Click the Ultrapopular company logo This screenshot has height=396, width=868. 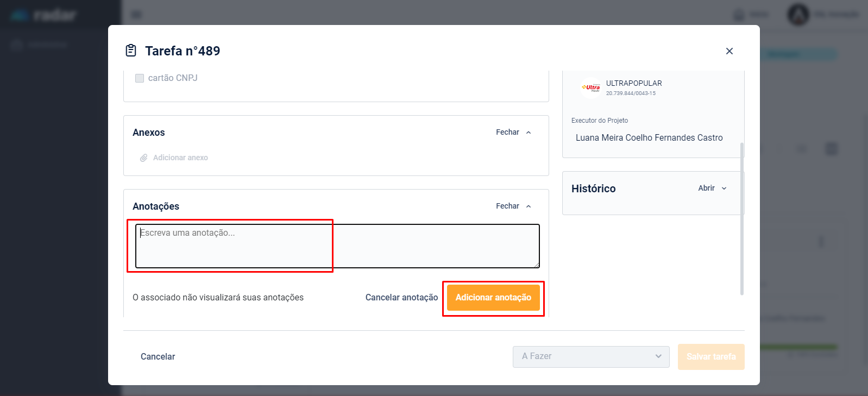pos(591,87)
